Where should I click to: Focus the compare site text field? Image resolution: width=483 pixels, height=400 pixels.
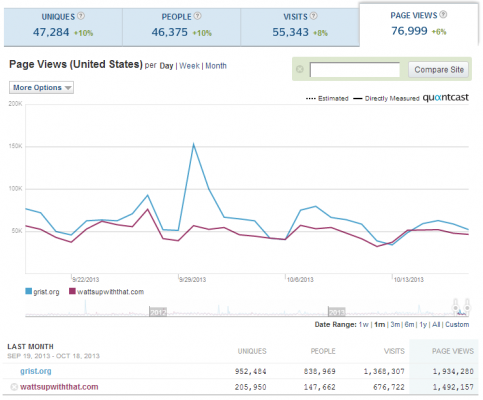(x=355, y=70)
